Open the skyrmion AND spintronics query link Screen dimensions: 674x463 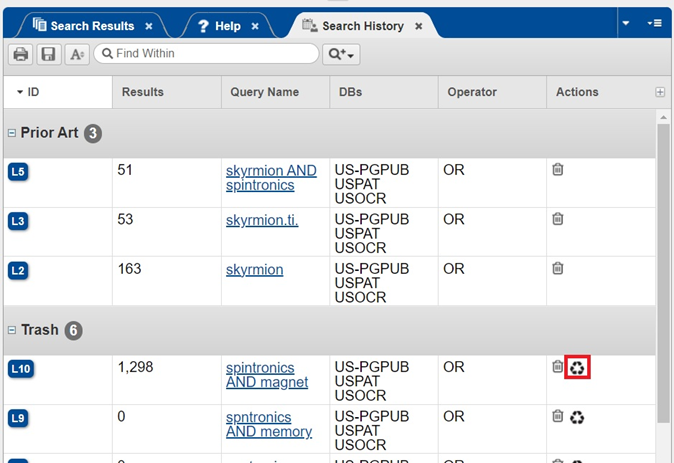[x=271, y=178]
